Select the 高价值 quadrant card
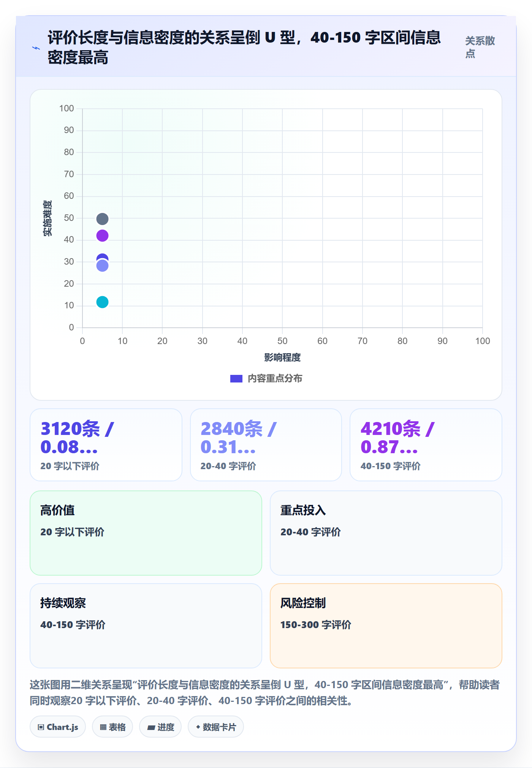Screen dimensions: 532x768 [x=146, y=533]
